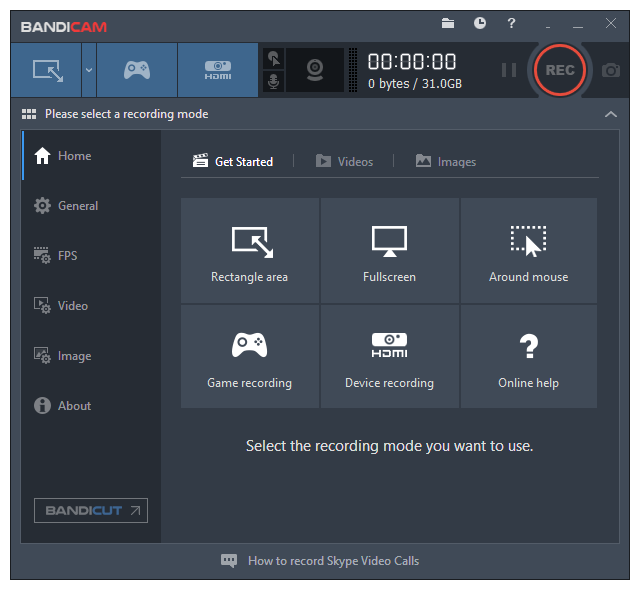
Task: Choose the Rectangle area tile
Action: (250, 251)
